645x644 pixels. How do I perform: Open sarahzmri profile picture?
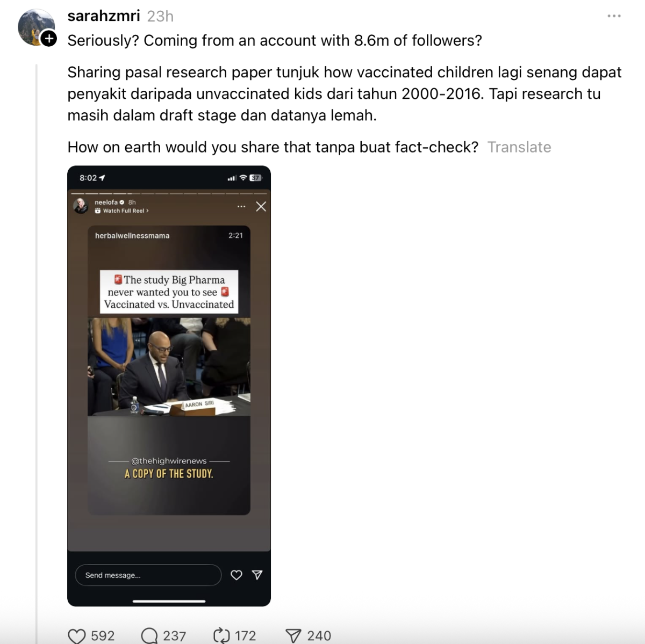point(36,27)
